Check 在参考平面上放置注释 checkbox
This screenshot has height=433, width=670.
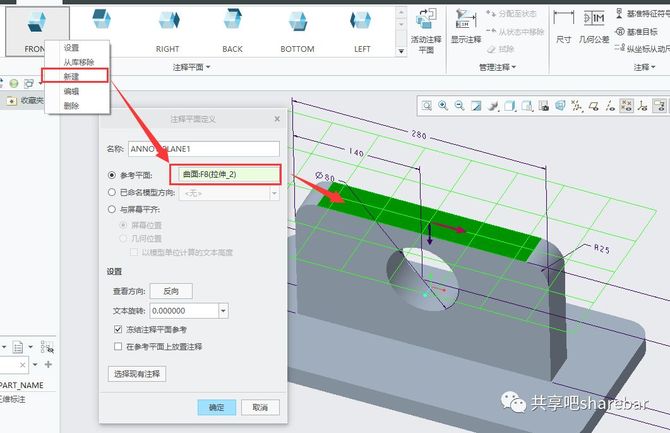pos(118,346)
